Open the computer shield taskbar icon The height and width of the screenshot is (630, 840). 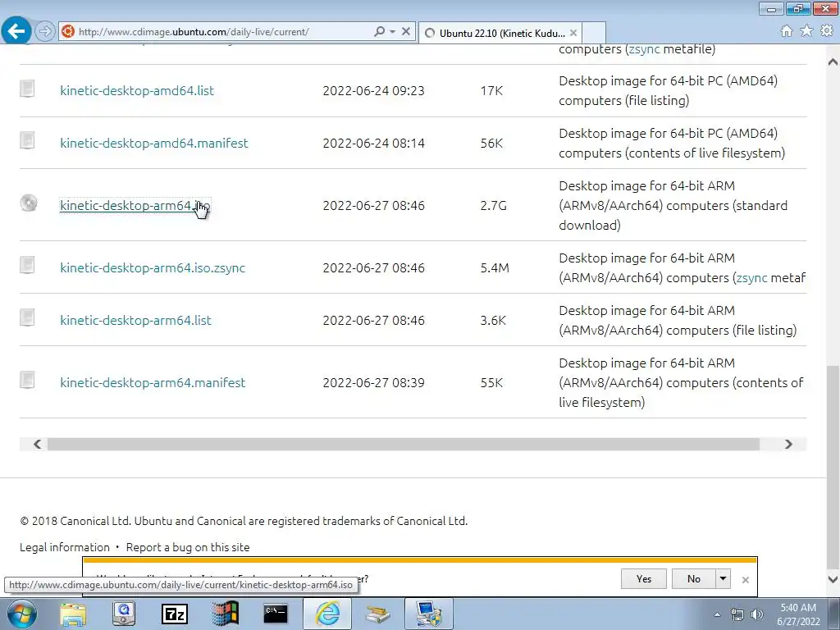[428, 614]
